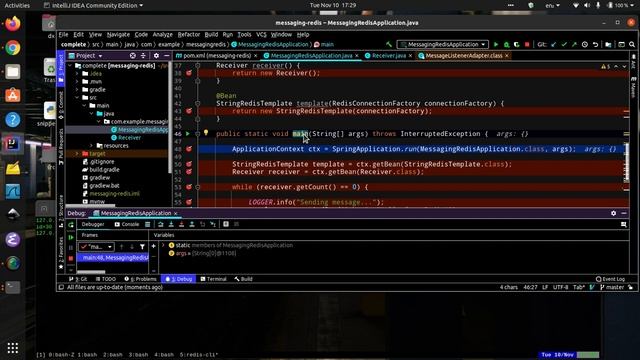Open the VCS menu
This screenshot has height=360, width=640.
[x=261, y=35]
